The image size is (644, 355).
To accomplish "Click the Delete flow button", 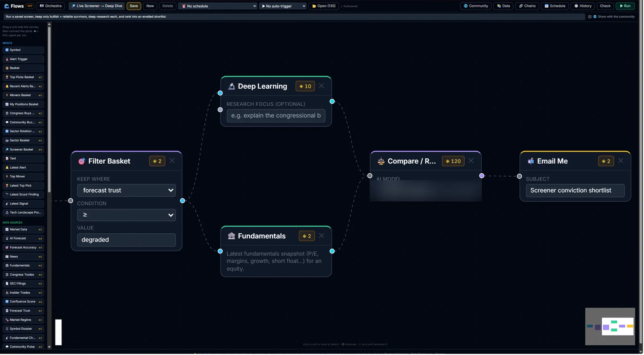I will tap(168, 6).
